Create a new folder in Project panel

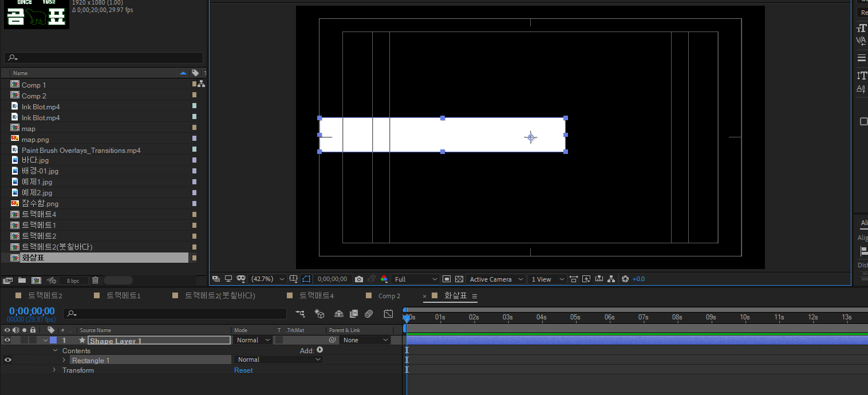pyautogui.click(x=22, y=281)
